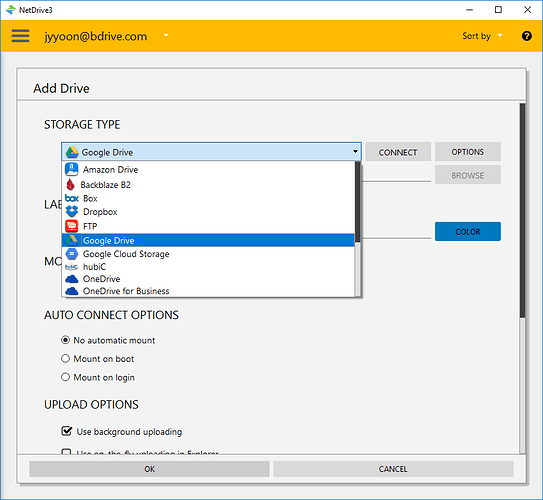
Task: Click the OPTIONS button
Action: (x=468, y=152)
